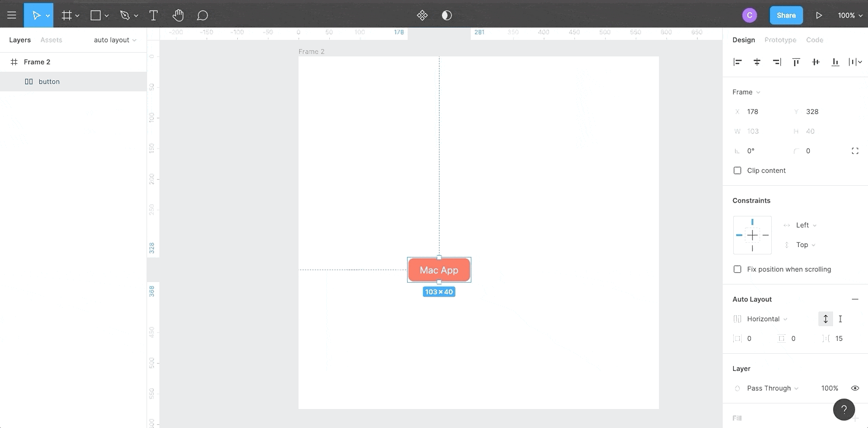Open Move tool options dropdown arrow
Image resolution: width=868 pixels, height=428 pixels.
point(48,15)
